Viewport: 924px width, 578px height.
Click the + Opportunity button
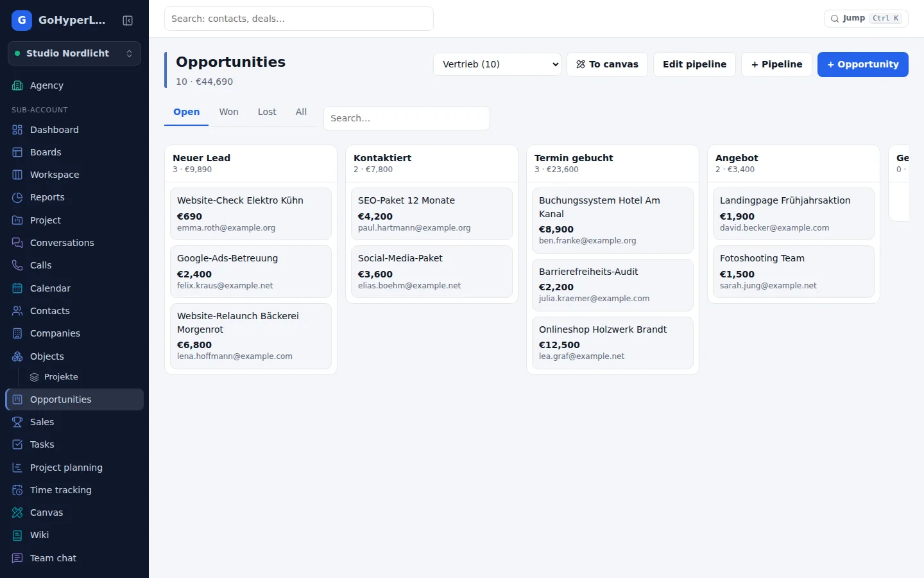click(863, 64)
